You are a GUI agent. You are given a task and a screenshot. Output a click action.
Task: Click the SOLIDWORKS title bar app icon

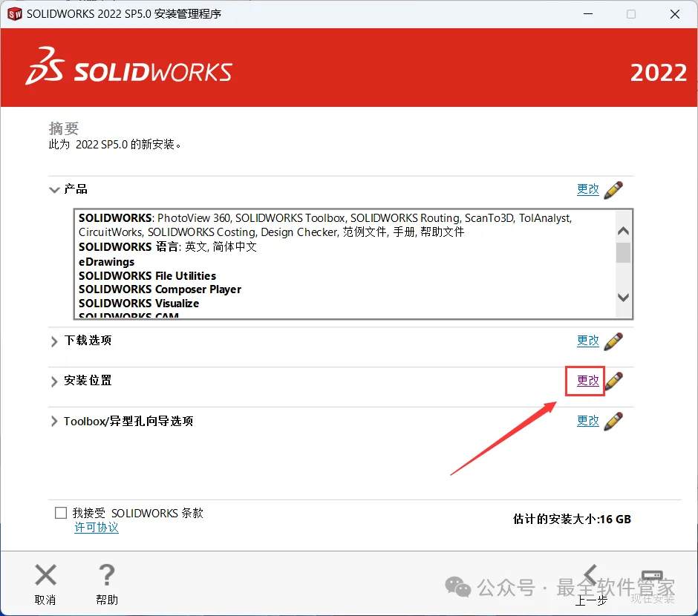pos(15,14)
